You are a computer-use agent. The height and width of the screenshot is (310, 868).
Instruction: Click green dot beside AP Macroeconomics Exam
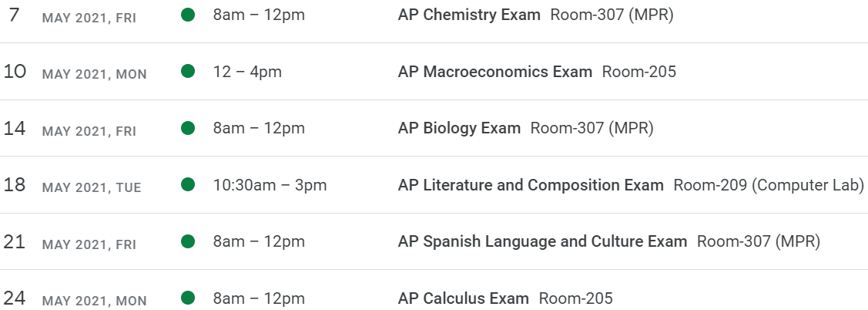click(x=187, y=72)
